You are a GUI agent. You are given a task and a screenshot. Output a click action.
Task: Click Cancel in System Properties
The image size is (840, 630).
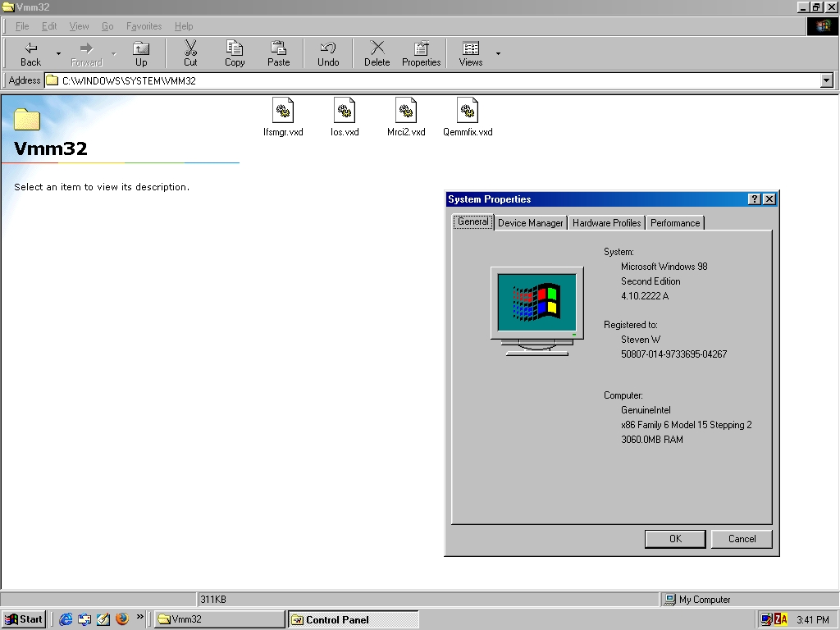point(742,539)
